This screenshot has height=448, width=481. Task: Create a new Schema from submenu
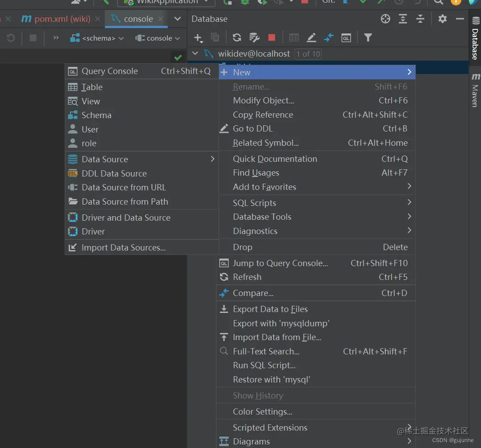[x=141, y=115]
